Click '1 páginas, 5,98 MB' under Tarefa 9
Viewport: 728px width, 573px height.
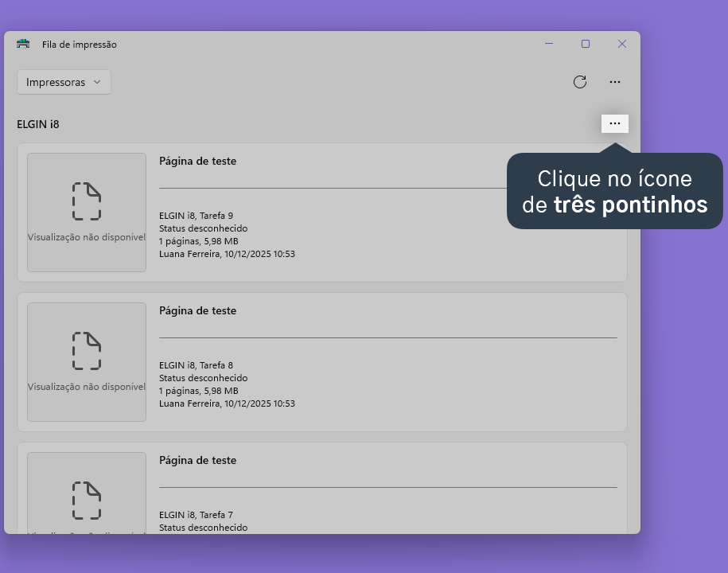[x=199, y=241]
